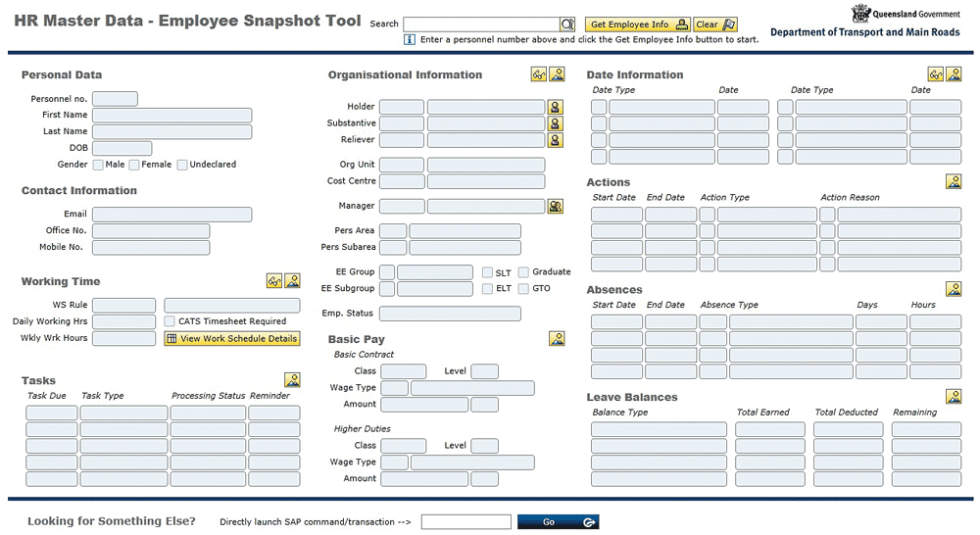Click the 'Processing Status' column header

pyautogui.click(x=208, y=396)
